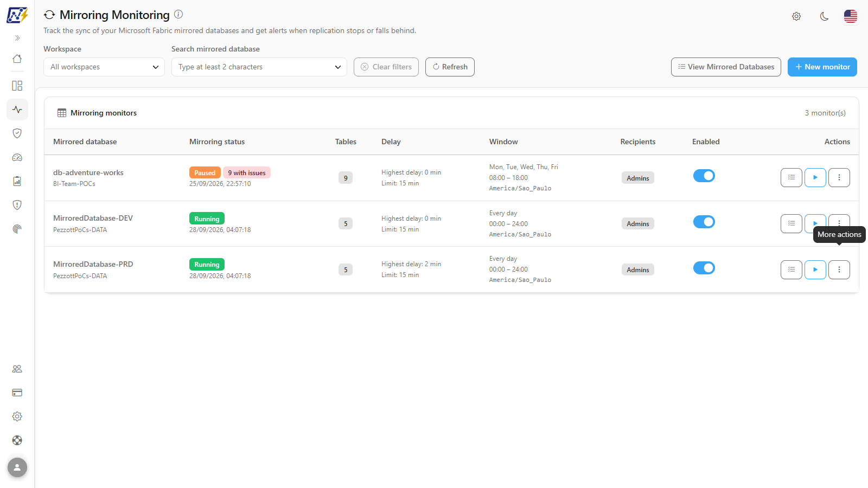Screen dimensions: 868x488
Task: Open the dashboard layout icon in sidebar
Action: click(x=17, y=86)
